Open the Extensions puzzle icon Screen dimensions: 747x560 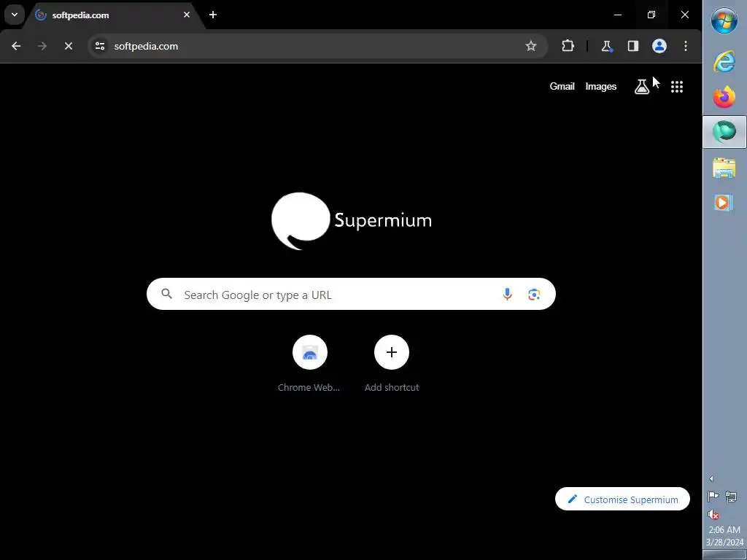pyautogui.click(x=568, y=46)
